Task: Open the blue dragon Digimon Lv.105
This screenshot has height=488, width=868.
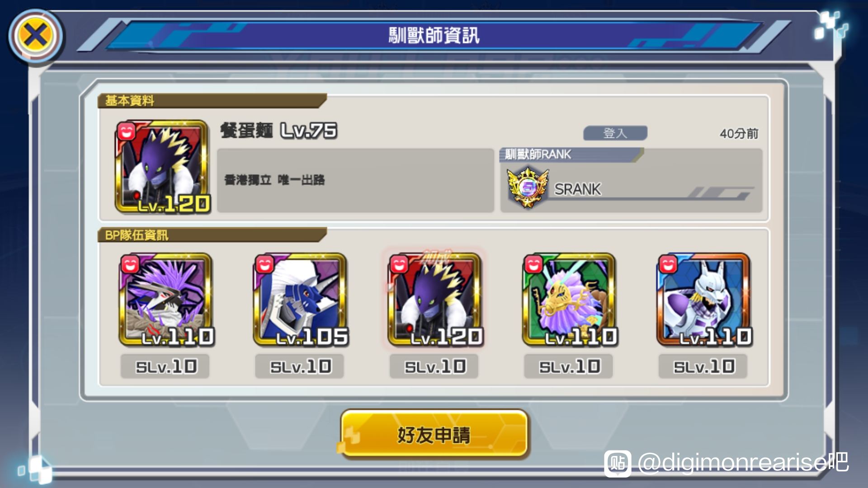Action: coord(301,300)
